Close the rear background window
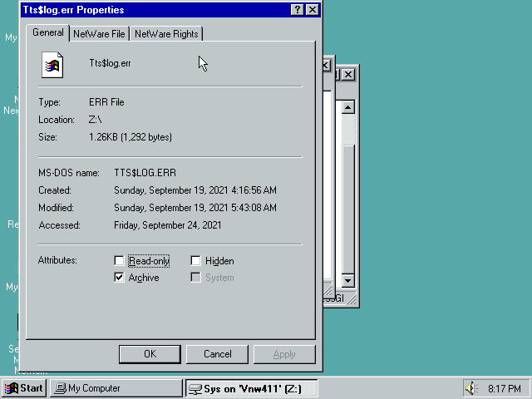 [348, 74]
